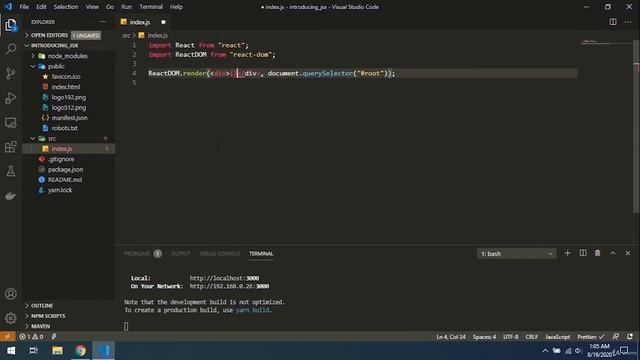
Task: Click the VS Code taskbar icon
Action: click(103, 351)
